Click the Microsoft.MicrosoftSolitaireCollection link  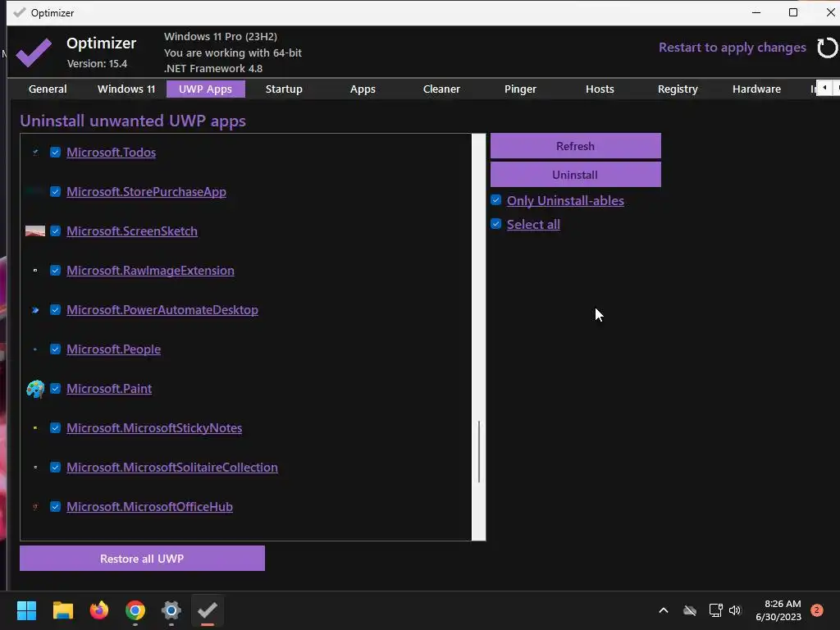point(172,467)
